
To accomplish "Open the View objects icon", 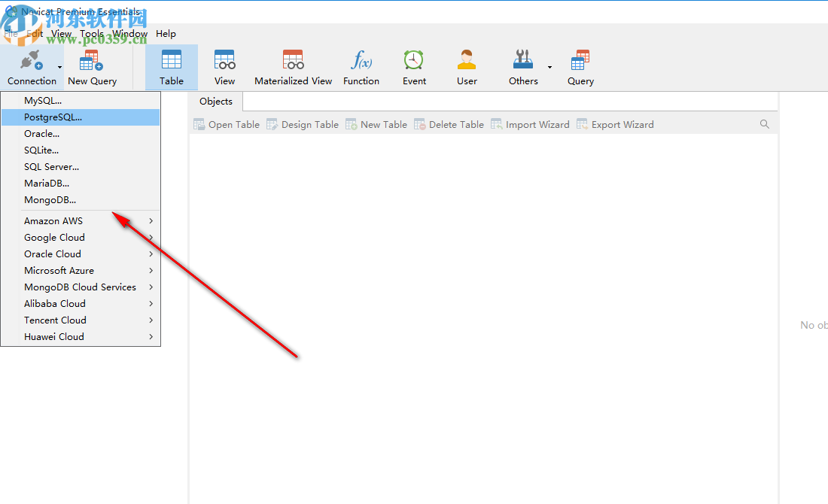I will (224, 59).
